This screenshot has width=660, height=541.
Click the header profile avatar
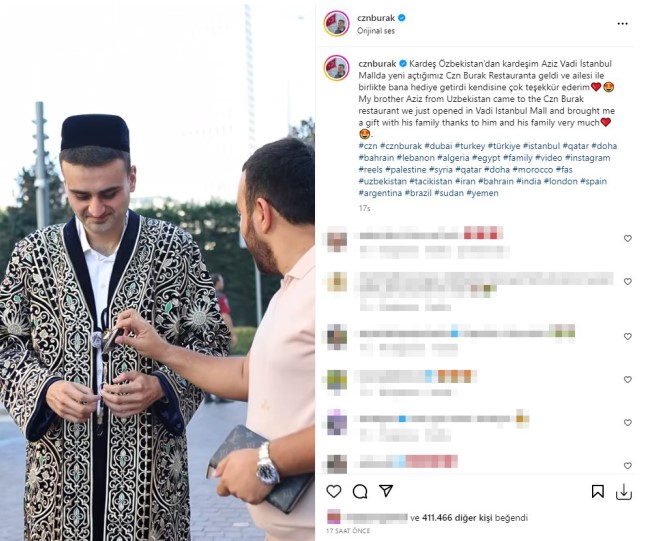click(336, 24)
